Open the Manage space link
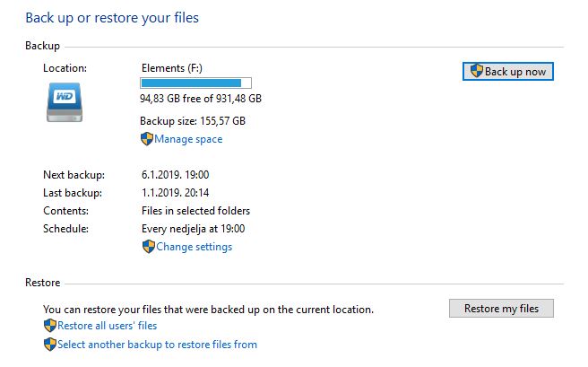Viewport: 588px width, 367px height. [x=188, y=139]
